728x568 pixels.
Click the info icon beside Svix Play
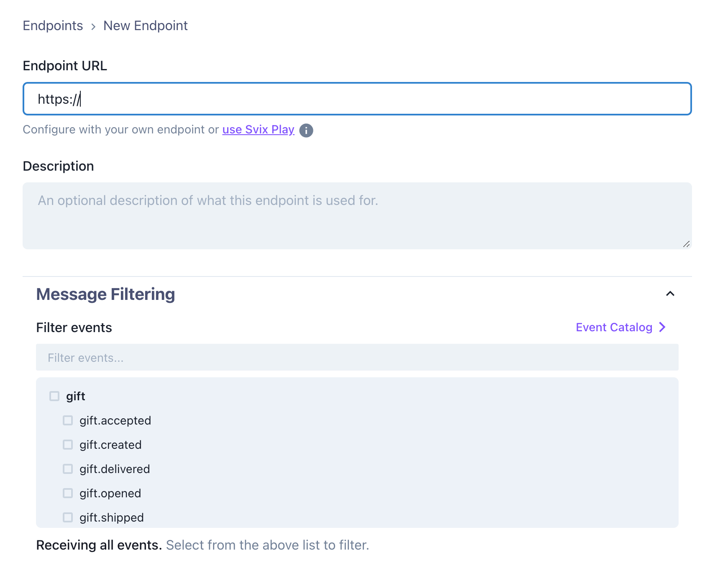306,130
